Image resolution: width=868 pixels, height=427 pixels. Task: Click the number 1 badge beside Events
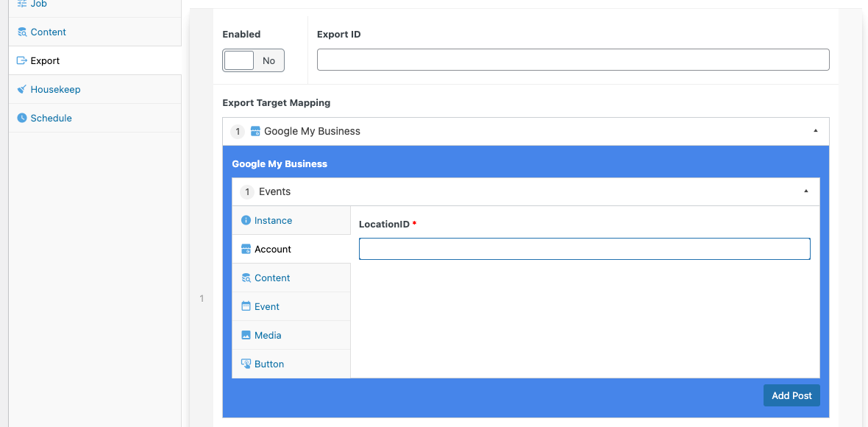tap(247, 191)
